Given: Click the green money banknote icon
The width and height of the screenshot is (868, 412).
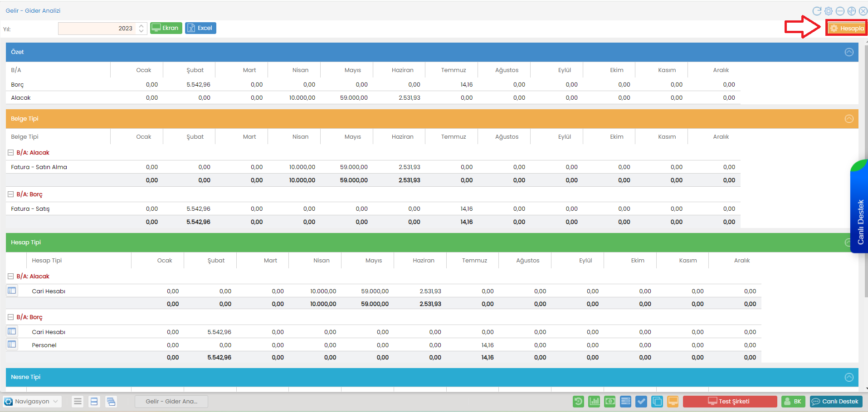Looking at the screenshot, I should point(610,401).
